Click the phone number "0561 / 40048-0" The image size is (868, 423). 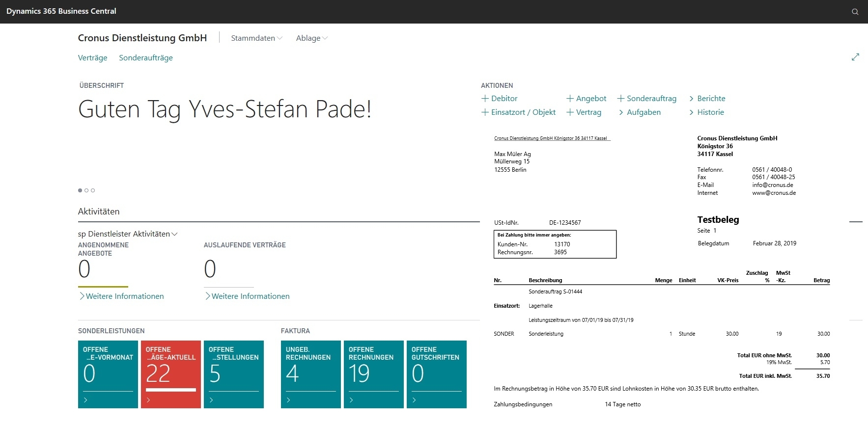[772, 170]
